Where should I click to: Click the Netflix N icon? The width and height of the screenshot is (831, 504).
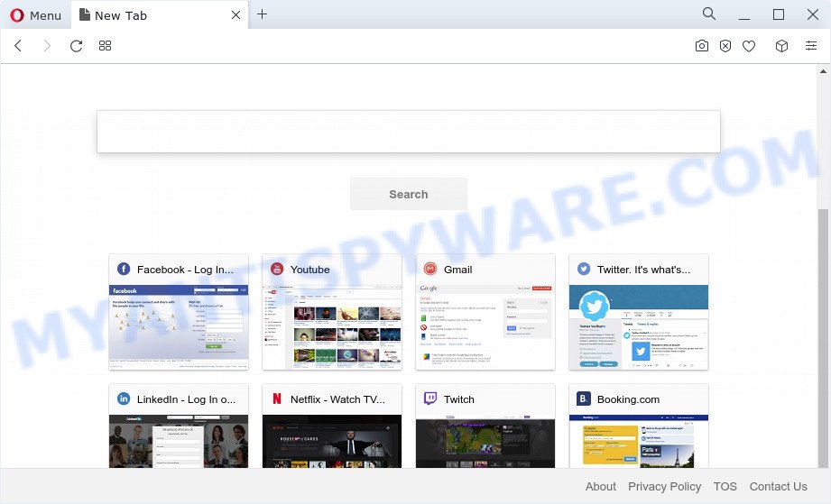[277, 399]
